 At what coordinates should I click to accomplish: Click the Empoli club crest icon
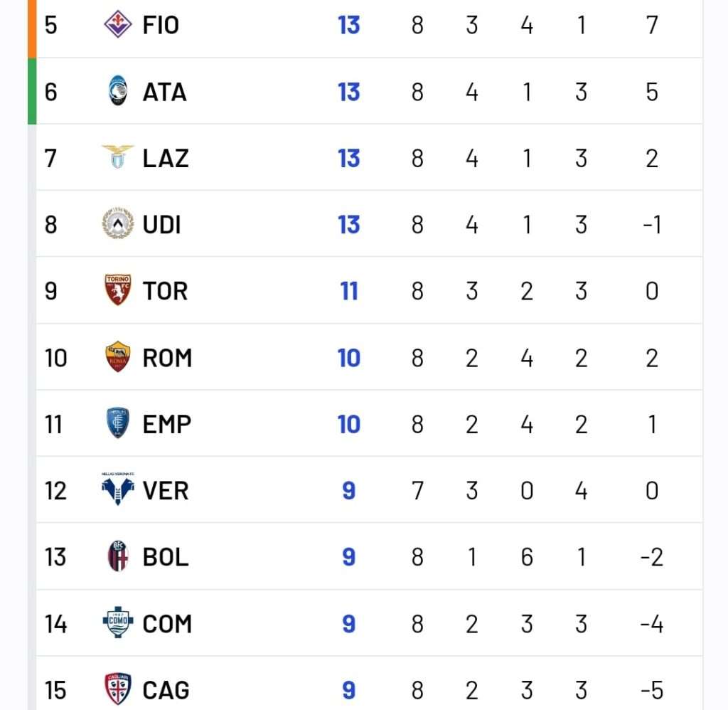[x=118, y=423]
